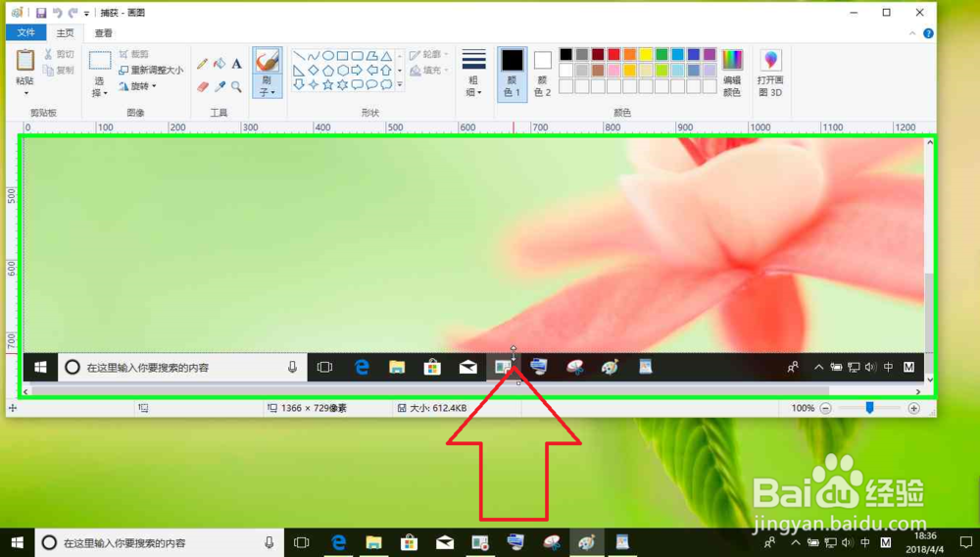This screenshot has width=980, height=557.
Task: Click the zoom in plus button
Action: pos(913,408)
